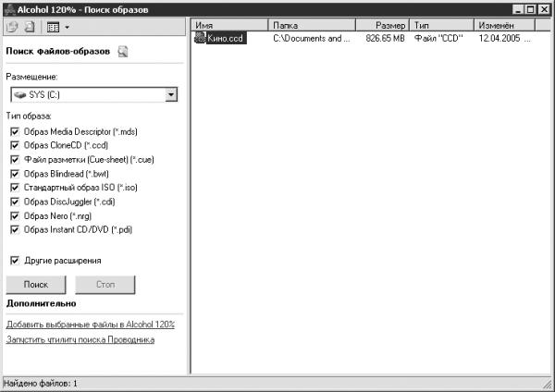Screen dimensions: 555x392
Task: Toggle Blindread (*.bwt) checkbox
Action: coord(15,174)
